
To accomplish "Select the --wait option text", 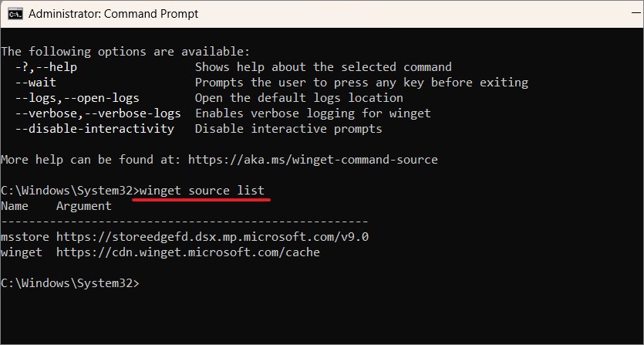I will pos(35,83).
